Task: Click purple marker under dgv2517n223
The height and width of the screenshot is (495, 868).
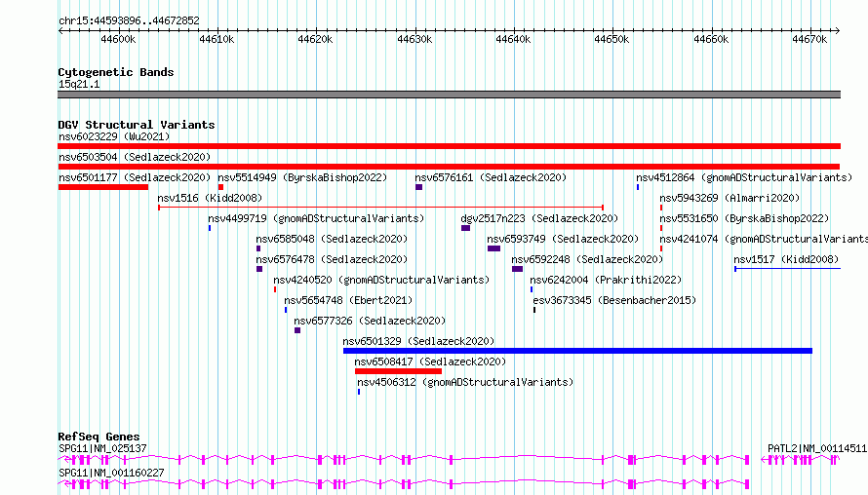Action: point(465,228)
